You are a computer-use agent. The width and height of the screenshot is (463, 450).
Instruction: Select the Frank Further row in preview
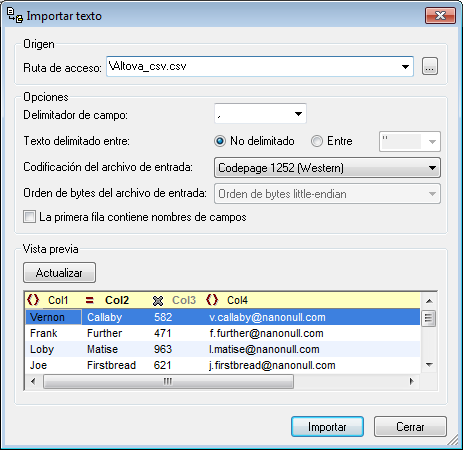tap(222, 333)
